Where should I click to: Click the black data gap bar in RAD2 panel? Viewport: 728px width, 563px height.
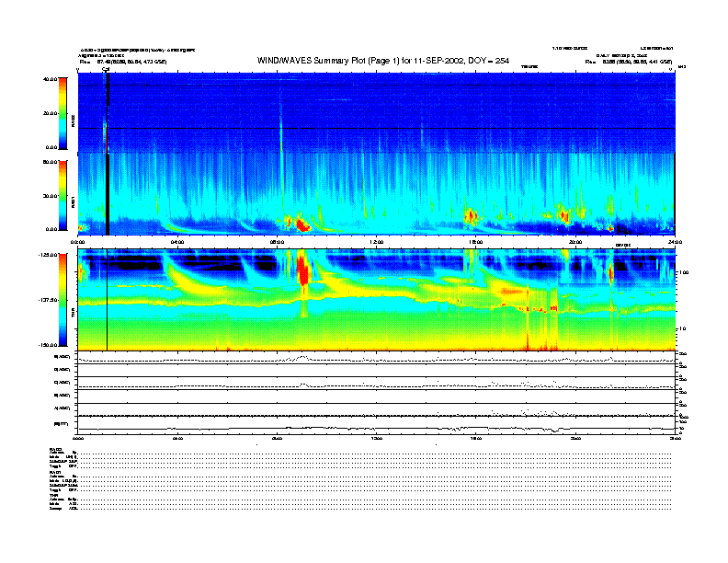tap(108, 90)
